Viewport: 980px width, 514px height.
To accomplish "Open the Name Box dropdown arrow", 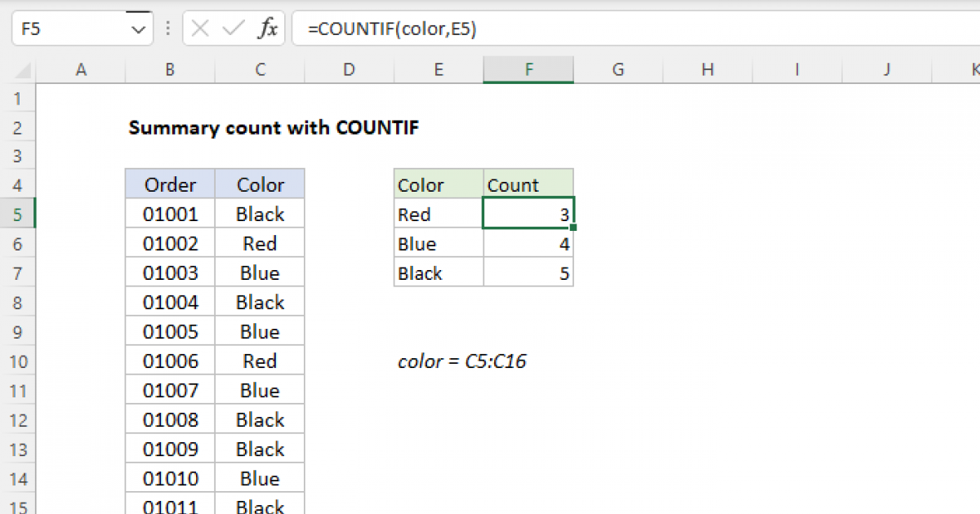I will tap(140, 27).
